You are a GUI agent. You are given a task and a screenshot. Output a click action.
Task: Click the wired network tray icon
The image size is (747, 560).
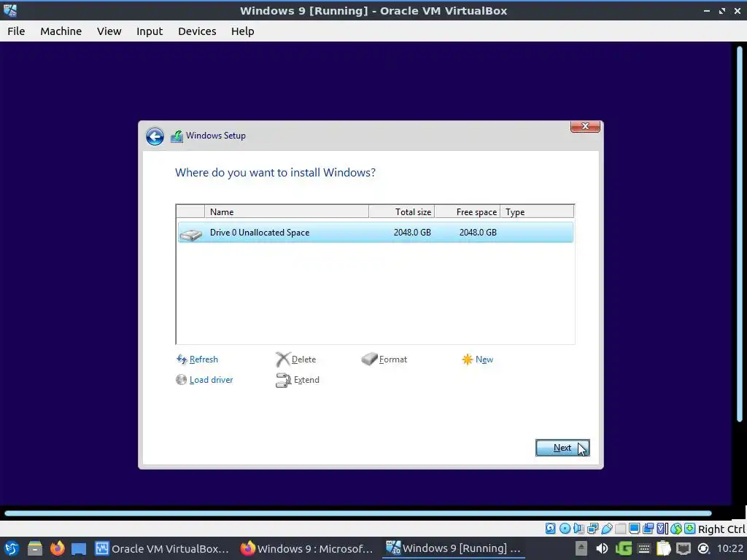(683, 548)
